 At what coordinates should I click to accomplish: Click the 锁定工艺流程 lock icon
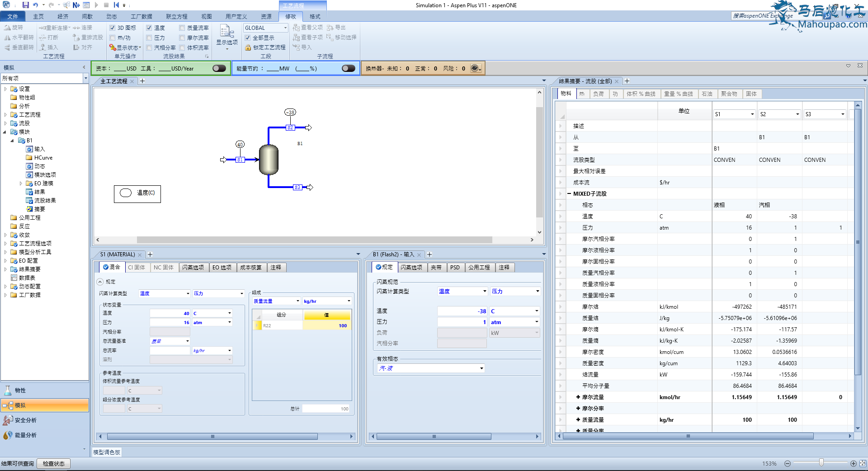point(248,47)
